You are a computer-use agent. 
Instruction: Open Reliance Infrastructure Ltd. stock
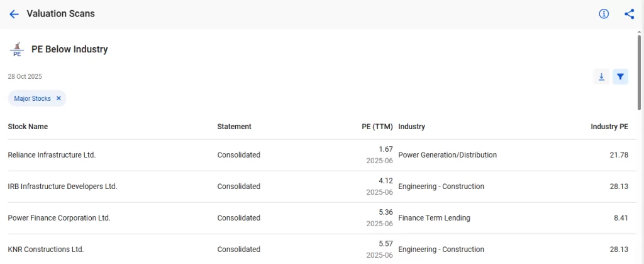[52, 155]
